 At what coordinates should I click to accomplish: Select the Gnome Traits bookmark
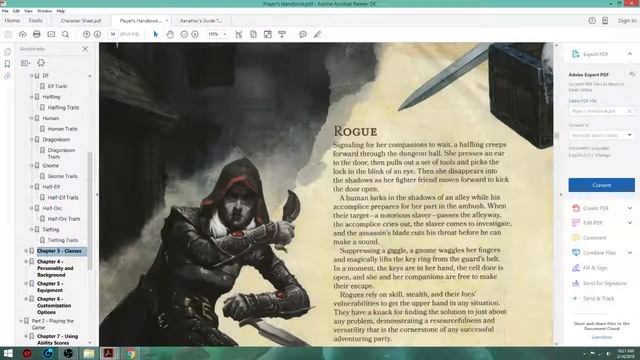click(62, 176)
